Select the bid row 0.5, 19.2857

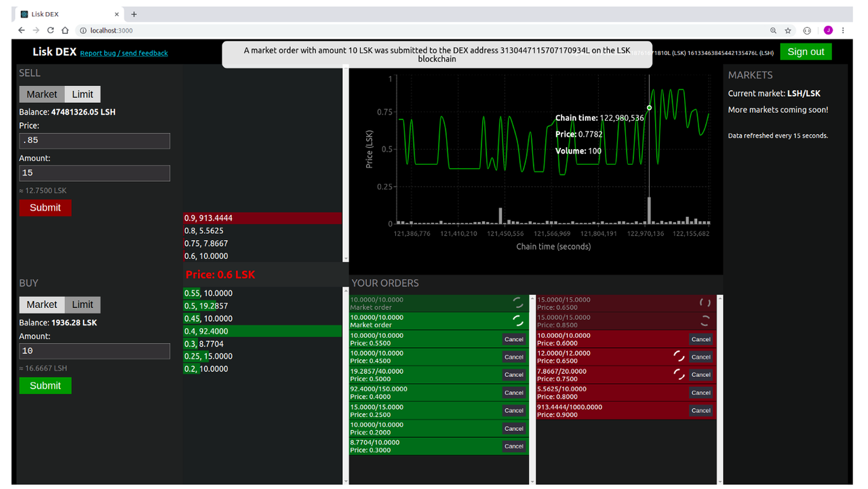(x=262, y=306)
